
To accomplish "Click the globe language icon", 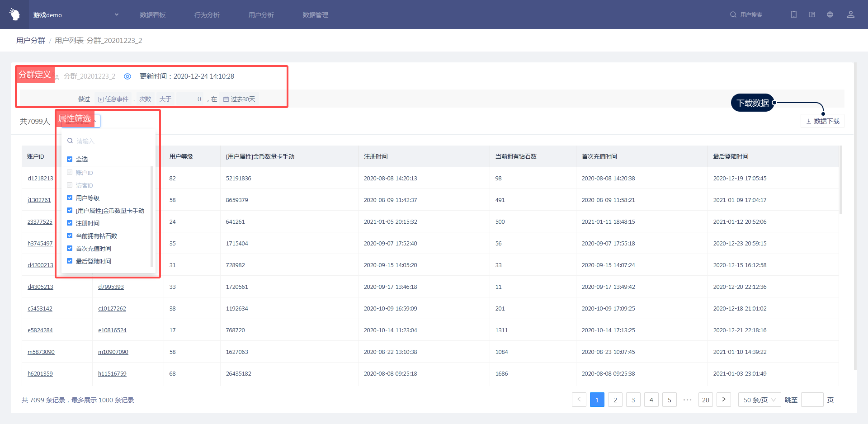I will point(830,14).
